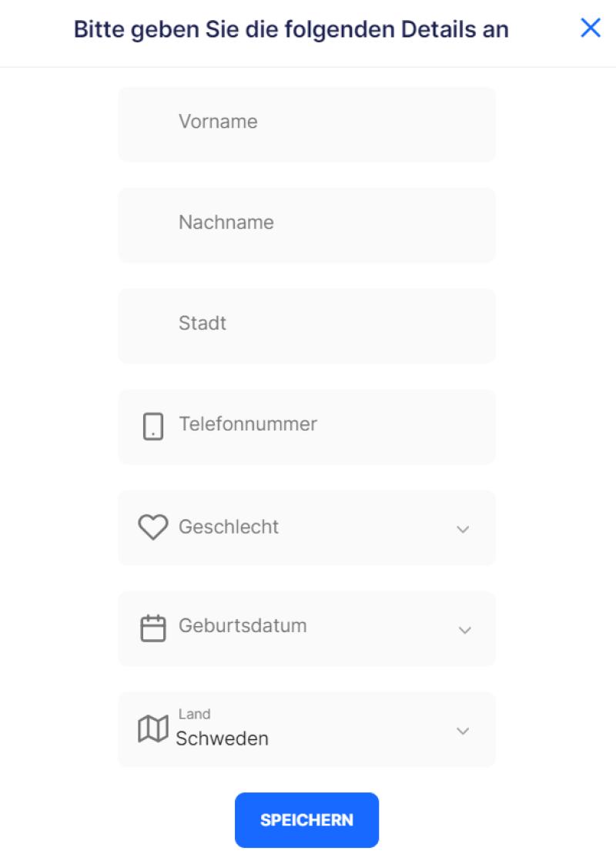This screenshot has height=854, width=616.
Task: Open the Land dropdown showing Schweden
Action: 306,729
